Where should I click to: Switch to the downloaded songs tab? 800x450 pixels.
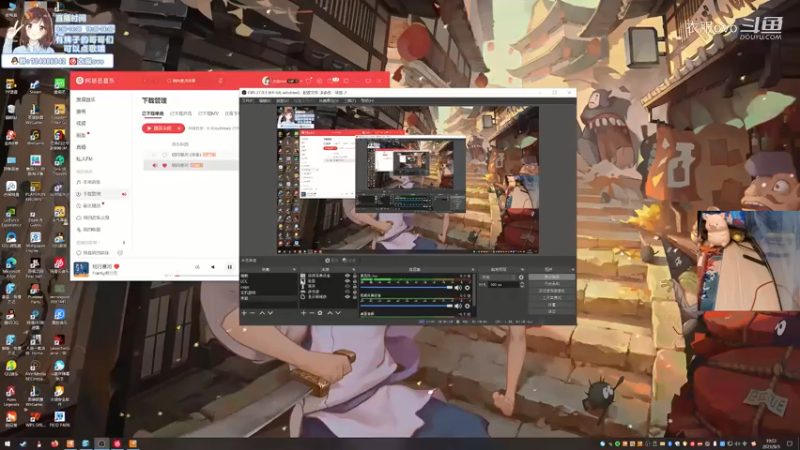click(153, 113)
